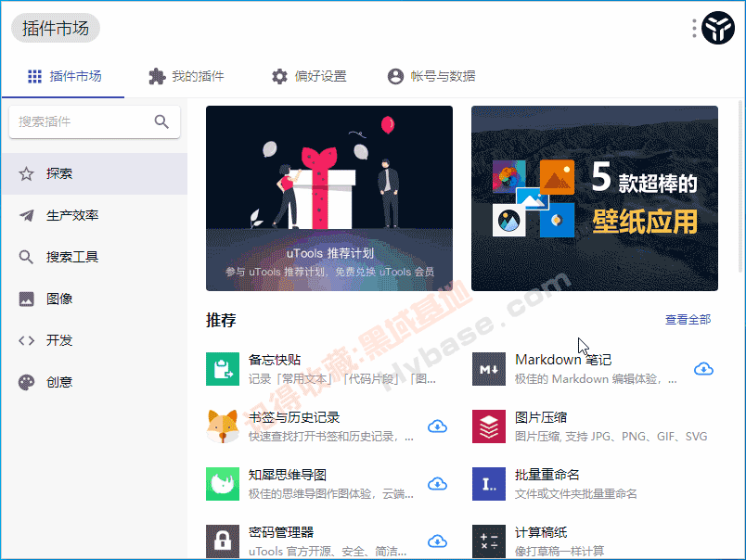746x560 pixels.
Task: Click the lock icon of 密码管理器
Action: [223, 541]
